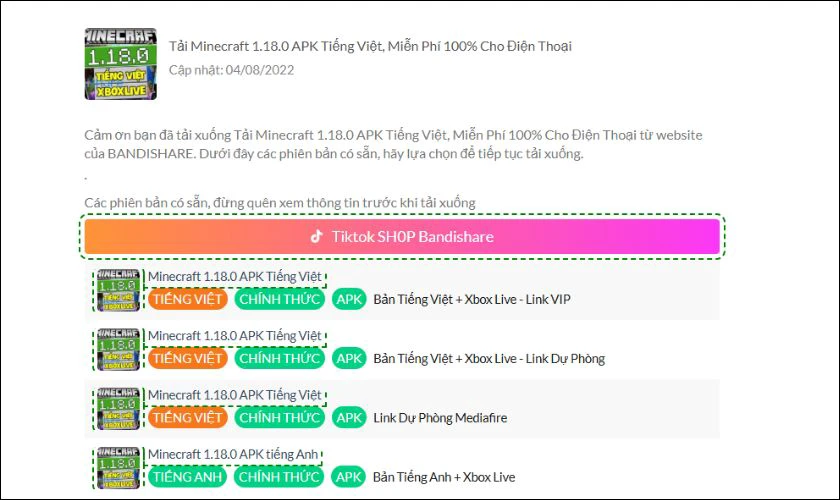The height and width of the screenshot is (500, 840).
Task: Click TIẾNG VIỆT tag in Link VIP row
Action: [188, 299]
